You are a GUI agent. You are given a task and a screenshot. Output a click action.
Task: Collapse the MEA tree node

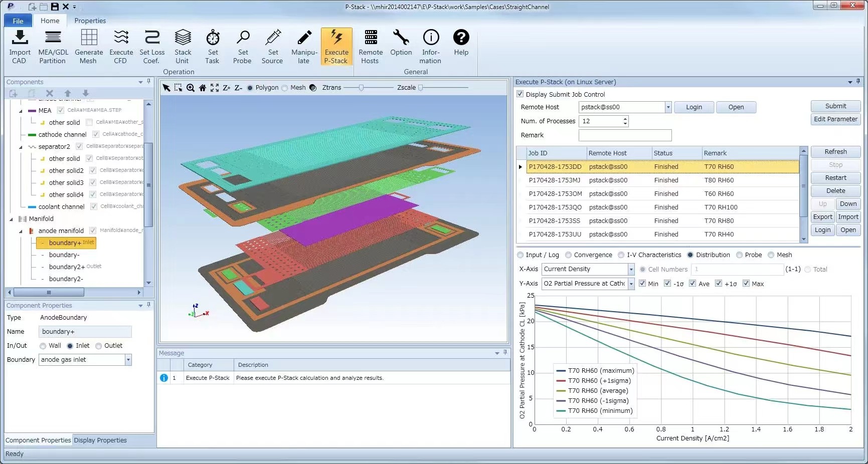click(x=21, y=111)
